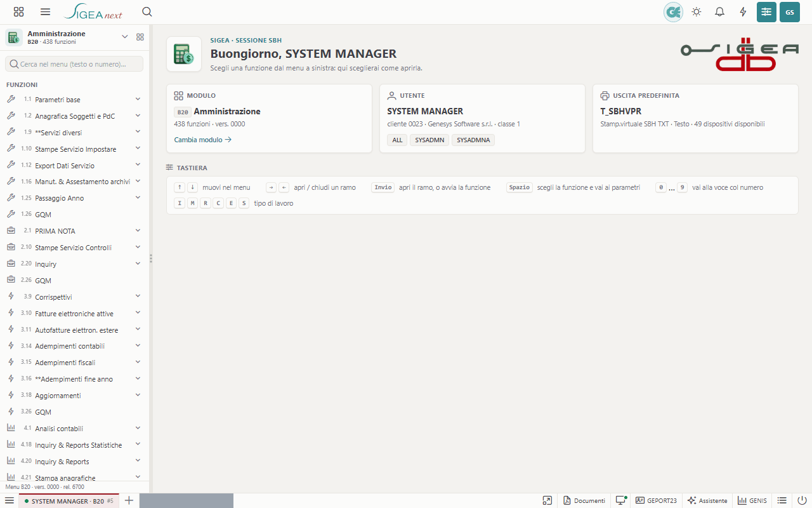Click the pop-out window icon in the status bar

547,501
